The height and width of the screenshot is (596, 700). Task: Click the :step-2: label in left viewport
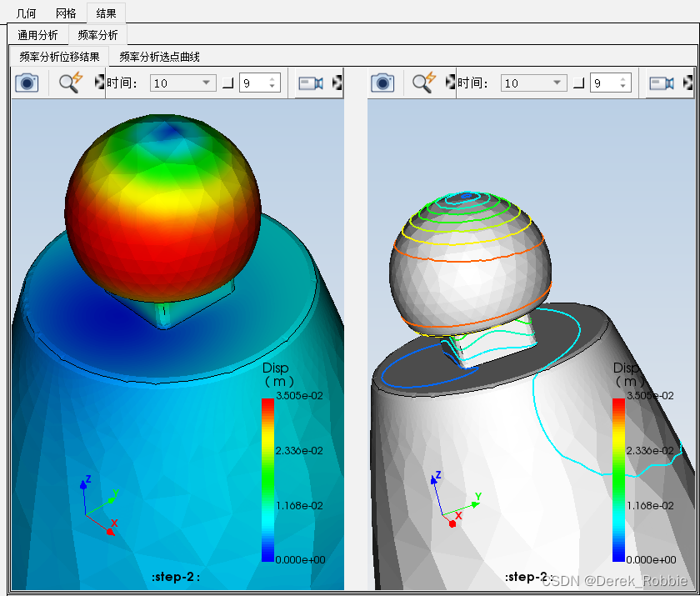point(176,577)
